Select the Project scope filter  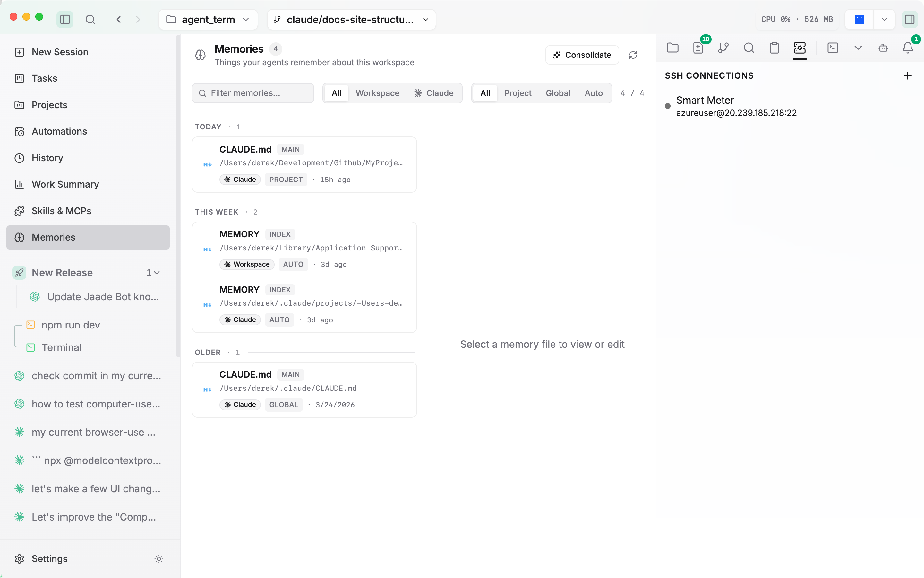(518, 93)
